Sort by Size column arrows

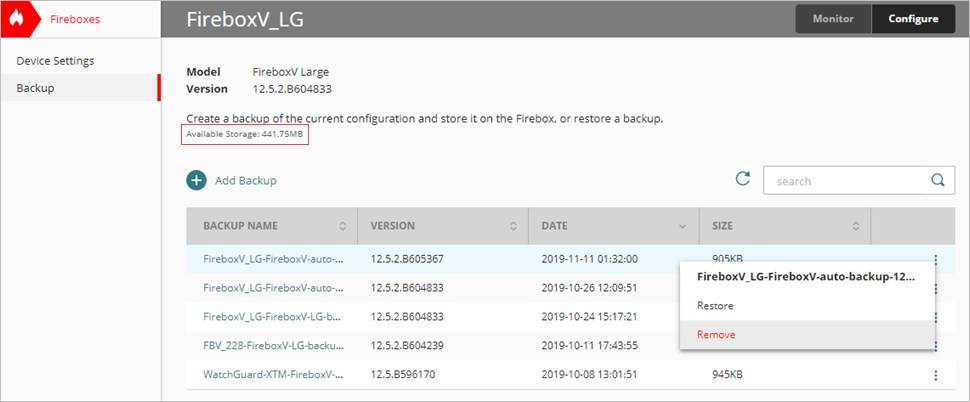point(856,226)
